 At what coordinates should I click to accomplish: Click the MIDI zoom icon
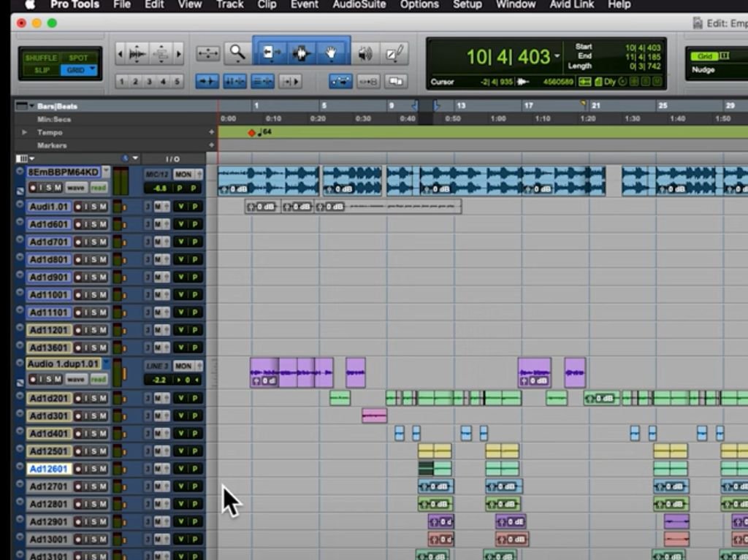(x=161, y=53)
